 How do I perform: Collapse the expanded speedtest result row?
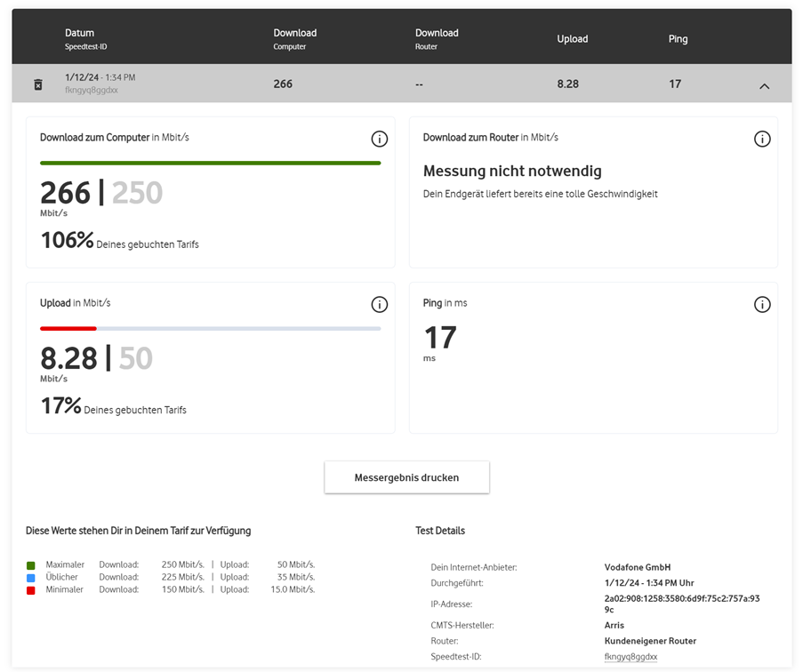pos(764,86)
